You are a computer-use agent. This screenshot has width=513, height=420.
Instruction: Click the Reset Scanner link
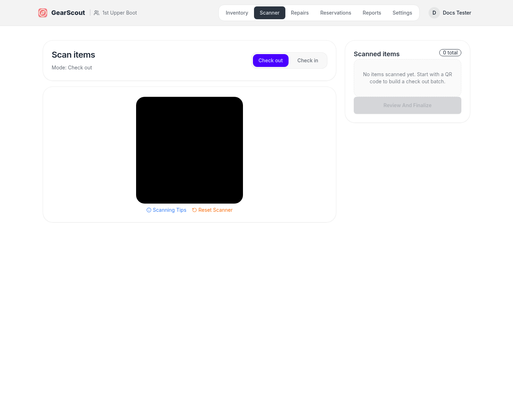click(215, 210)
